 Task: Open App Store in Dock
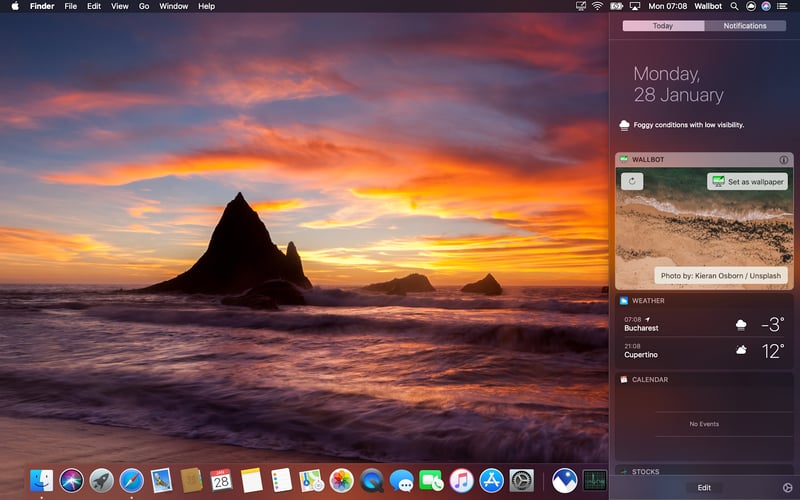click(x=491, y=481)
